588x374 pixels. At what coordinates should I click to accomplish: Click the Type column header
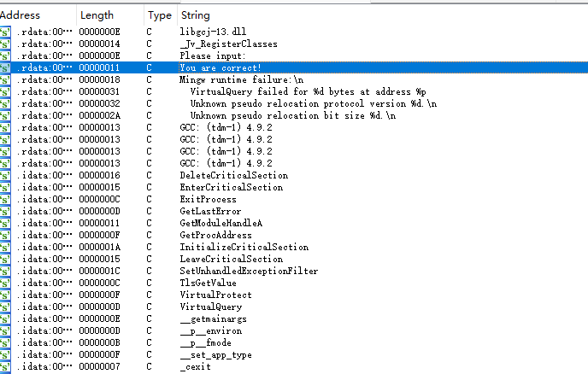click(x=159, y=15)
